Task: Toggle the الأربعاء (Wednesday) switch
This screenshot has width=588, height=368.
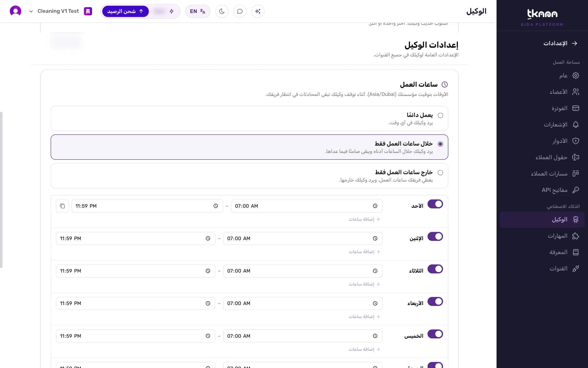Action: coord(435,301)
